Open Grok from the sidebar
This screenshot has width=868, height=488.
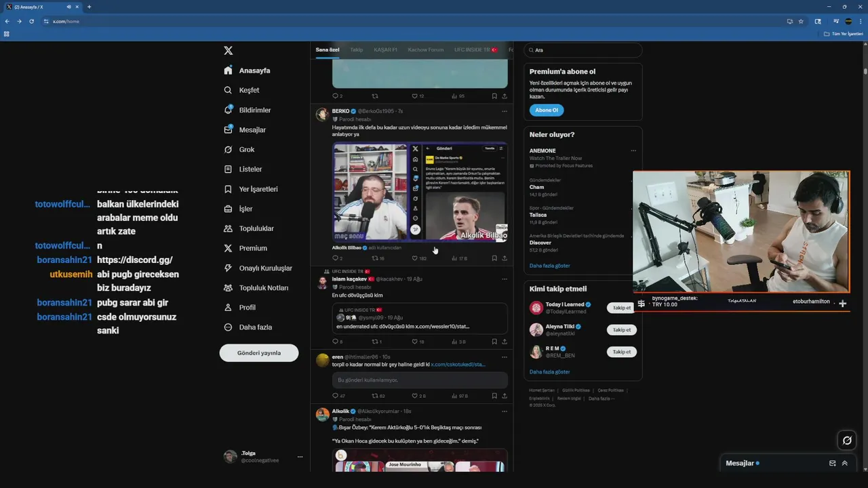click(239, 149)
